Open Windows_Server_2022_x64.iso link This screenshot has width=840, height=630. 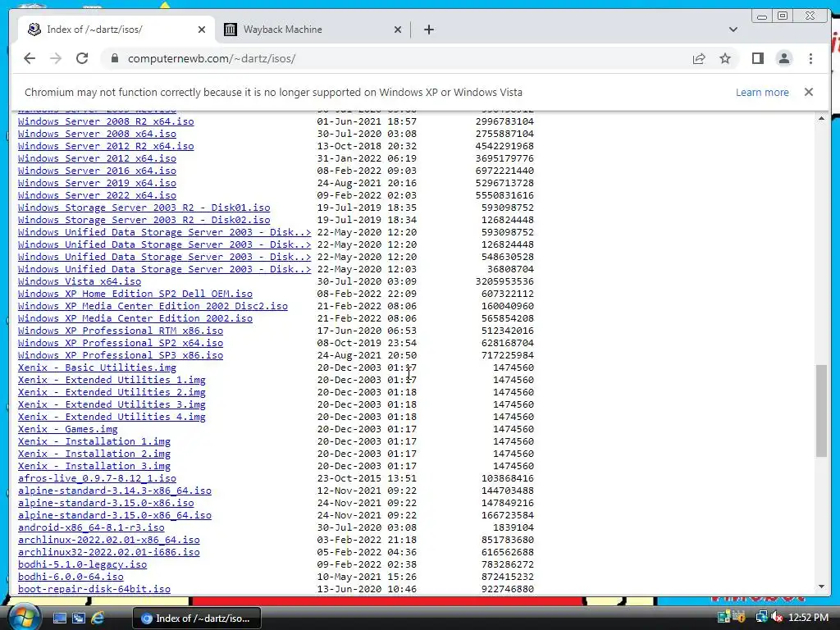(x=97, y=195)
